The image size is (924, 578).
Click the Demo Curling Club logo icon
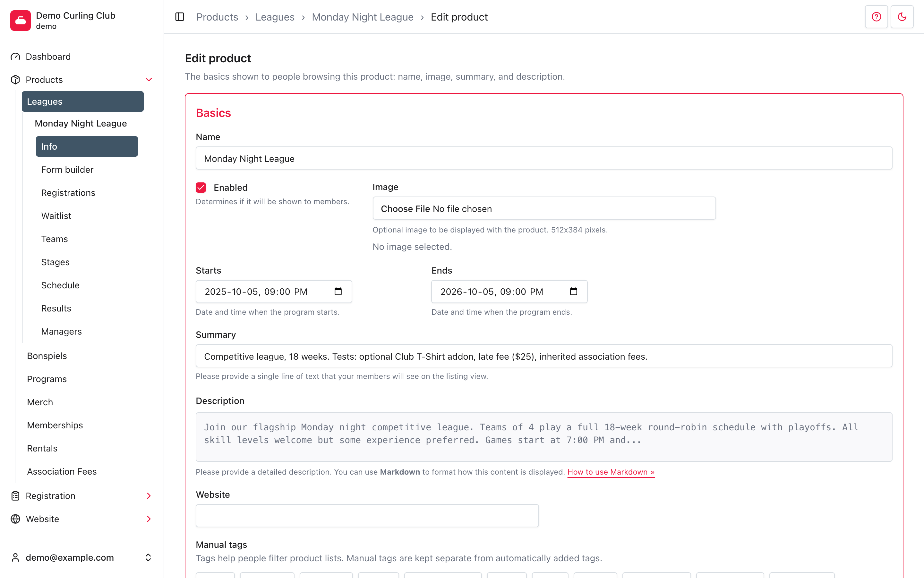(21, 20)
